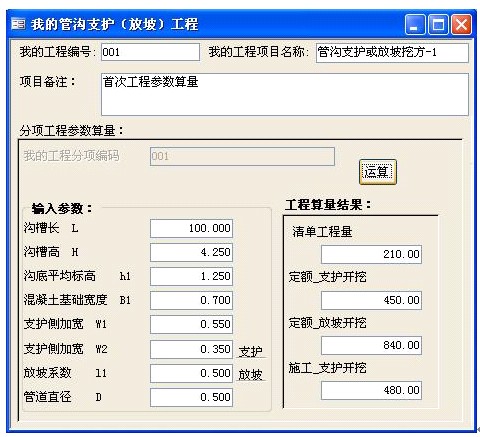Image resolution: width=480 pixels, height=437 pixels.
Task: Minimize the window
Action: tap(415, 24)
